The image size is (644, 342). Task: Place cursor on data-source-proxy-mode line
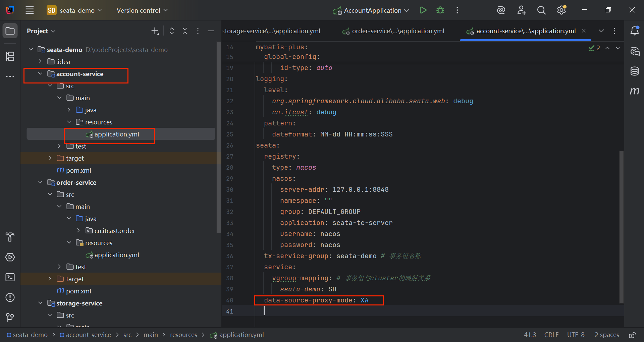[316, 300]
